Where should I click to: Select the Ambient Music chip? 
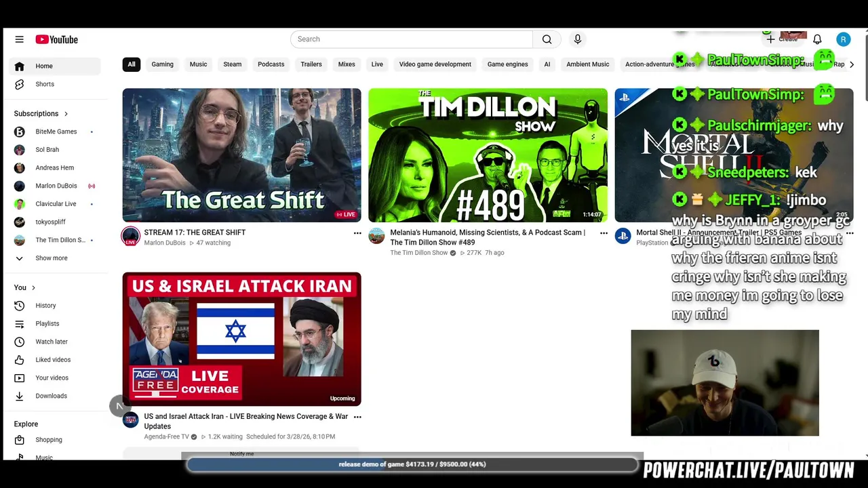coord(588,64)
